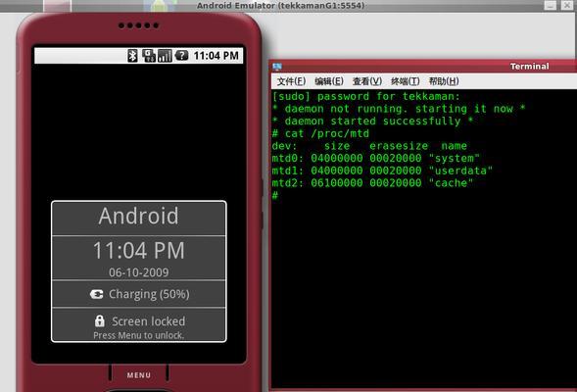The height and width of the screenshot is (392, 577).
Task: Click the Android carrier label on lock screen
Action: click(139, 216)
